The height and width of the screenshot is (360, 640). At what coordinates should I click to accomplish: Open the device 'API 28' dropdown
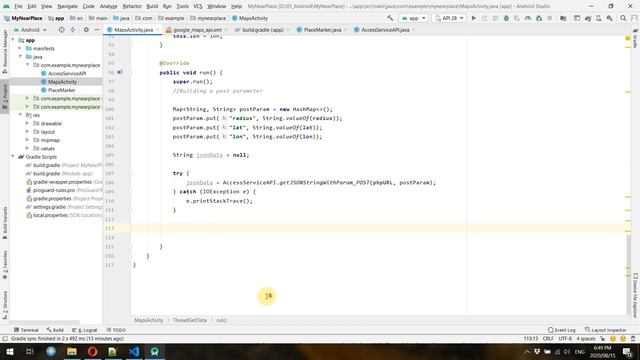coord(449,18)
